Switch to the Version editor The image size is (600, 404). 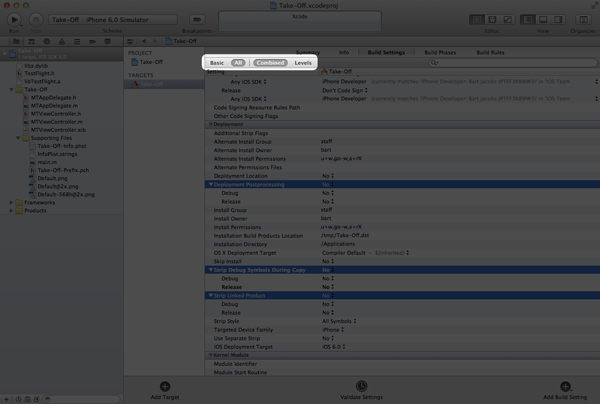[x=507, y=20]
